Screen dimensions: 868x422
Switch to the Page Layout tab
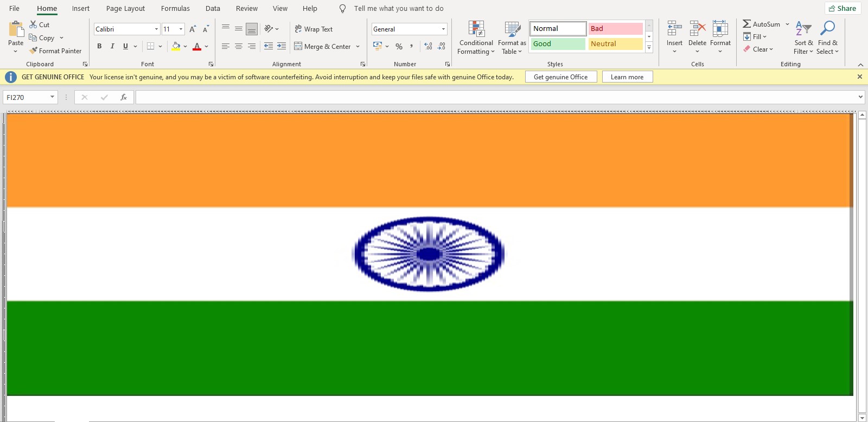click(x=125, y=8)
